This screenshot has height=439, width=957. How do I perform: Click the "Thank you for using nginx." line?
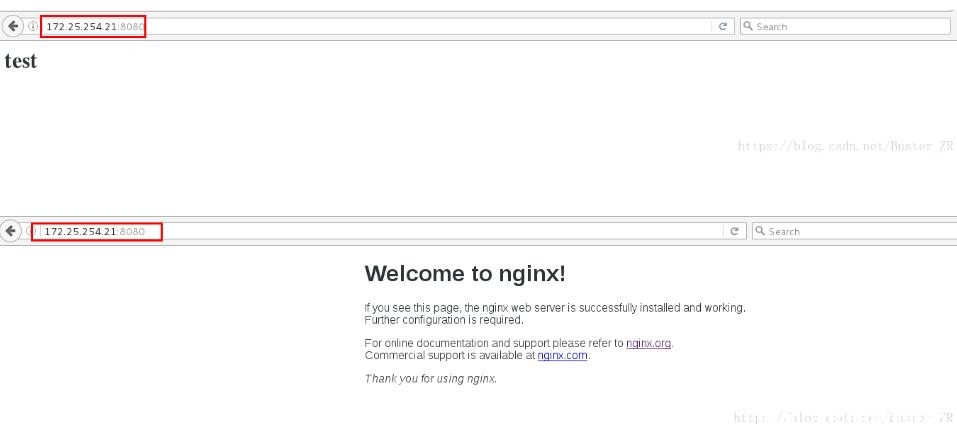[x=431, y=379]
